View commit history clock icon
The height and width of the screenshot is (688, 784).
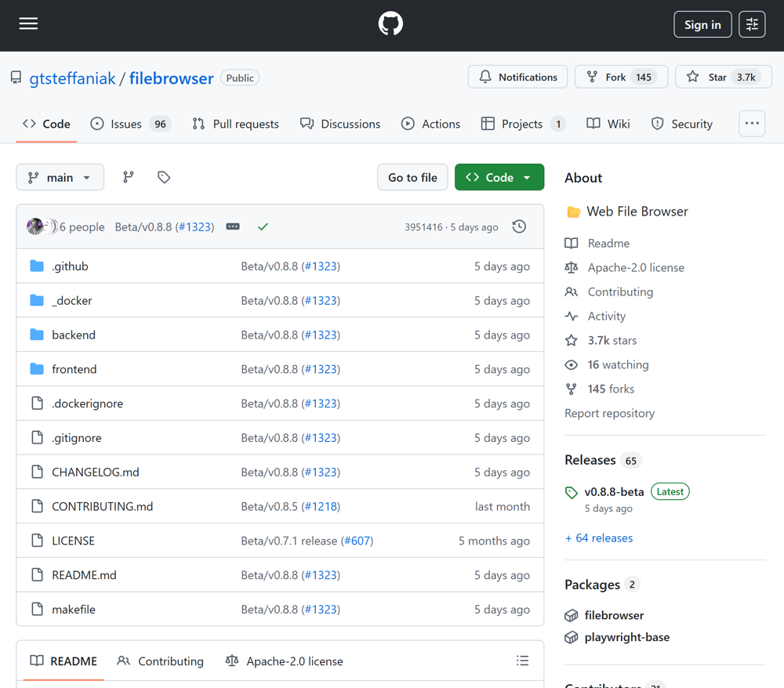tap(519, 226)
